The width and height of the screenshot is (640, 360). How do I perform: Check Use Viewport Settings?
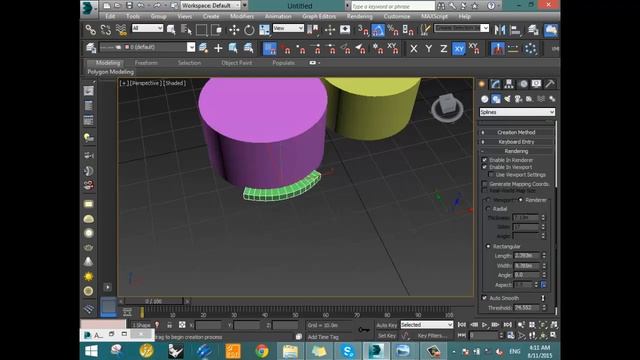click(x=491, y=175)
